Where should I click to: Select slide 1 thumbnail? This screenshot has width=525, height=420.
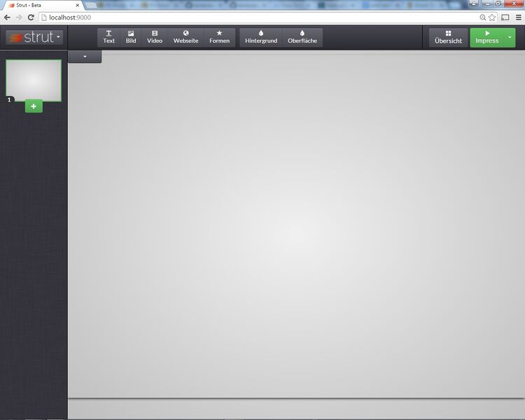[x=34, y=80]
